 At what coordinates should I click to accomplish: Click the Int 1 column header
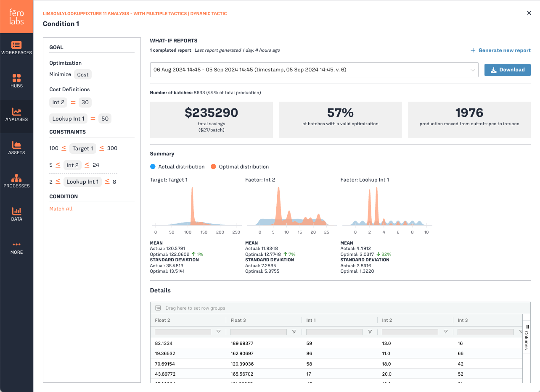[311, 320]
